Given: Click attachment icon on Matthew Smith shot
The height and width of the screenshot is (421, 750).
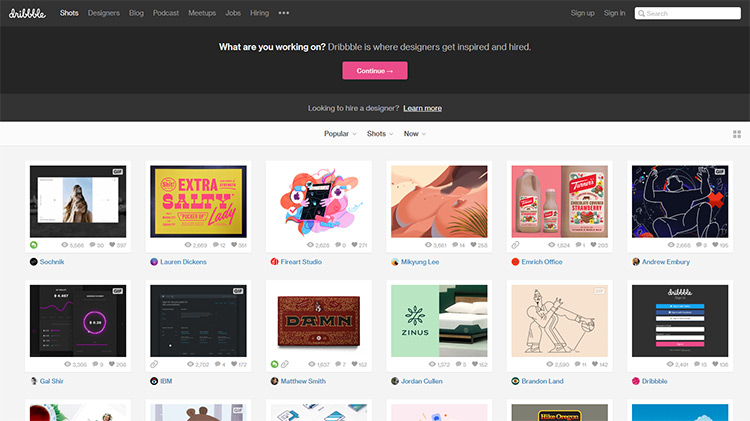Looking at the screenshot, I should pyautogui.click(x=285, y=364).
